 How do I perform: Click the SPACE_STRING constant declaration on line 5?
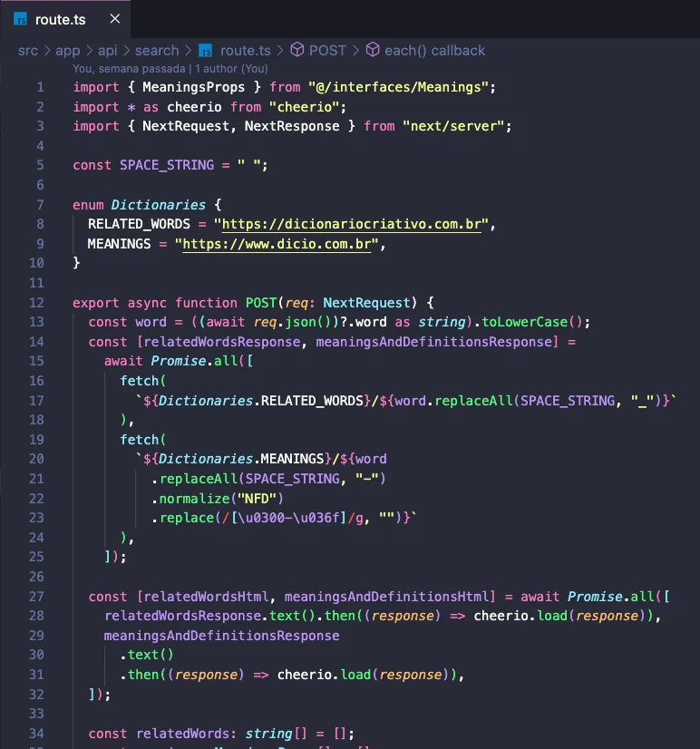point(167,165)
